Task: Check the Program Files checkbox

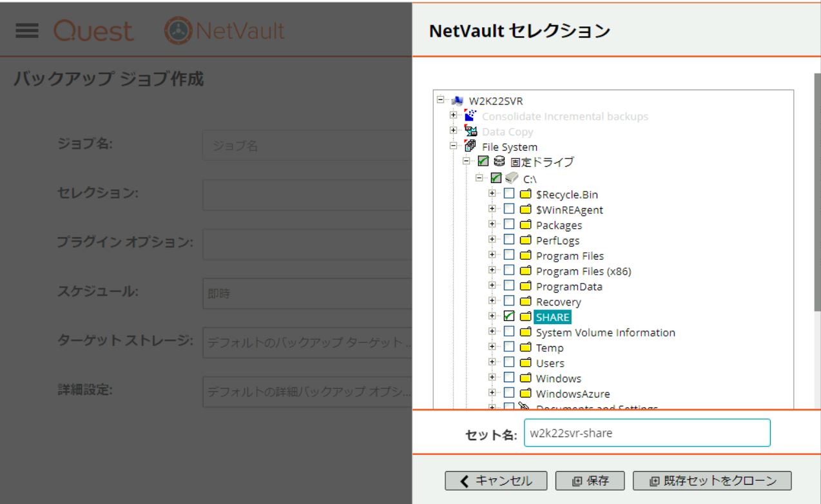Action: tap(509, 255)
